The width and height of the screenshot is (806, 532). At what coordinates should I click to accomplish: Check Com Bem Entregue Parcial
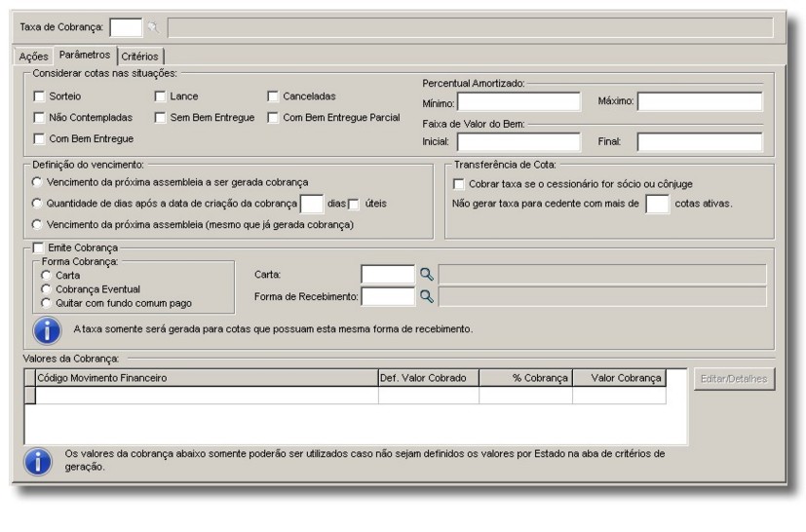coord(273,118)
